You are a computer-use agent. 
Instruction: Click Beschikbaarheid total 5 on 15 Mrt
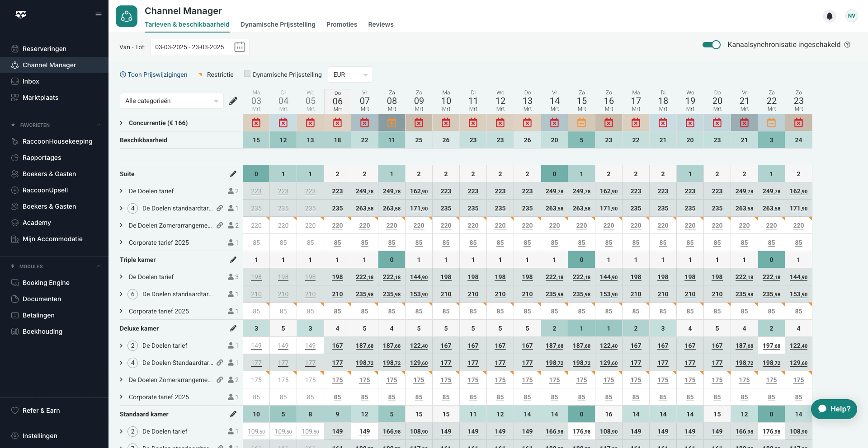582,140
